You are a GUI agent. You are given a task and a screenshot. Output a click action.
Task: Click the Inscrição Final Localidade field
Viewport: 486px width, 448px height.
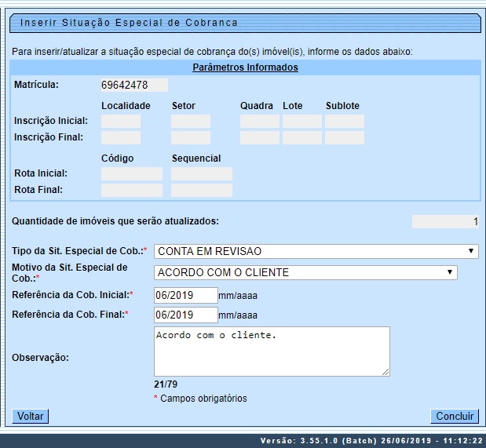pyautogui.click(x=121, y=138)
